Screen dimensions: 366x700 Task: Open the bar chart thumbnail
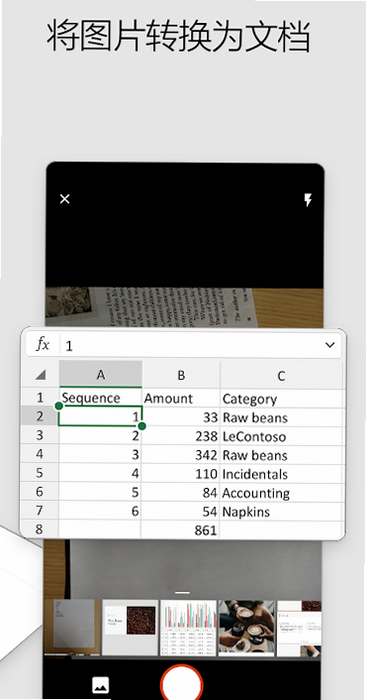pyautogui.click(x=188, y=628)
